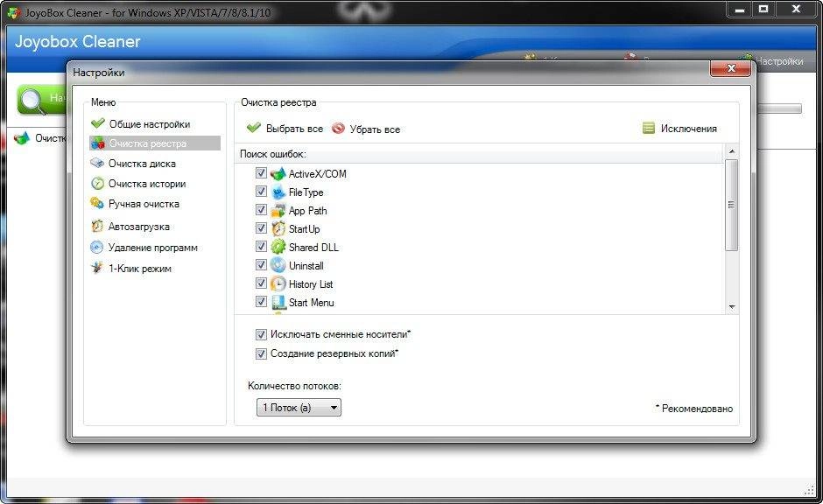Uncheck the FileType checkbox
This screenshot has width=823, height=504.
point(261,192)
